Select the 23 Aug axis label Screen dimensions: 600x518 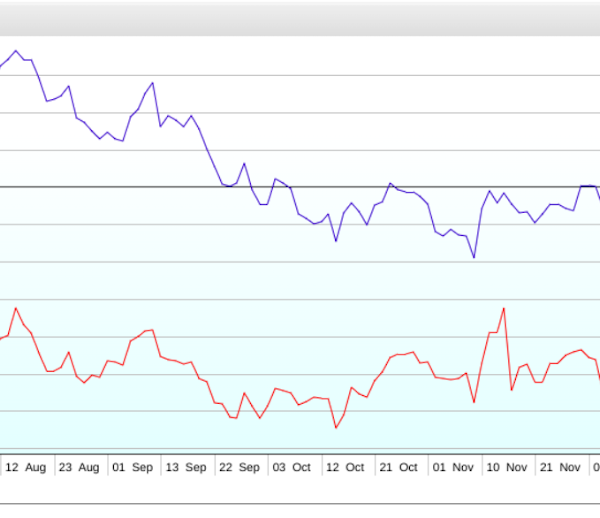click(x=79, y=467)
